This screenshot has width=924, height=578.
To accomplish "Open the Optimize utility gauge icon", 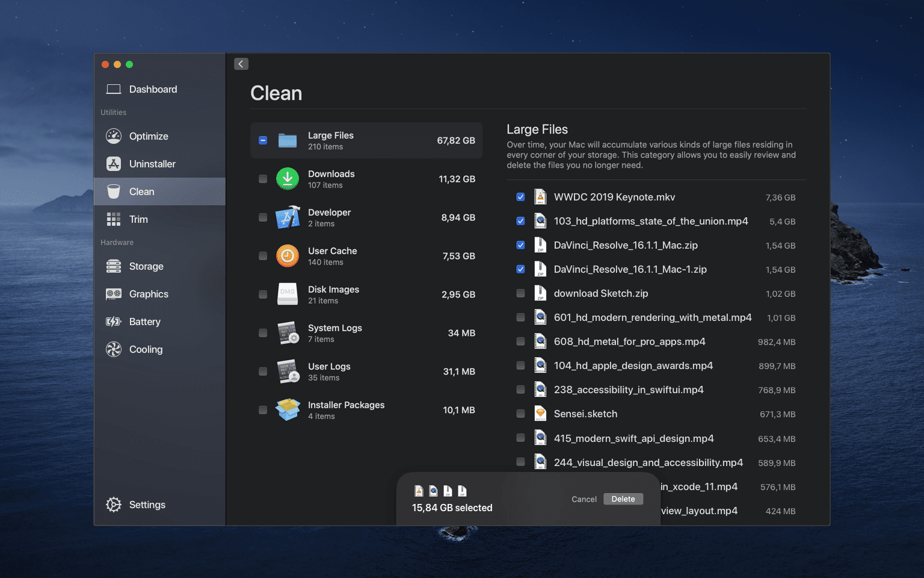I will (x=114, y=136).
